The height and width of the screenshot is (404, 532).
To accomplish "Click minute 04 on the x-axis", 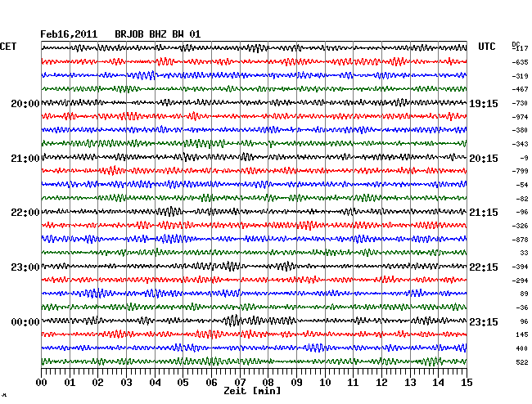I will [155, 383].
